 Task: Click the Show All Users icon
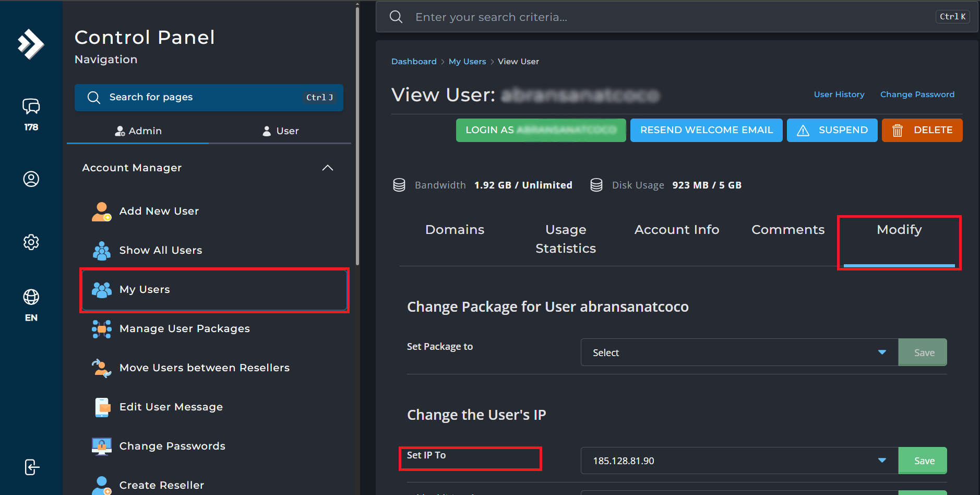coord(102,251)
